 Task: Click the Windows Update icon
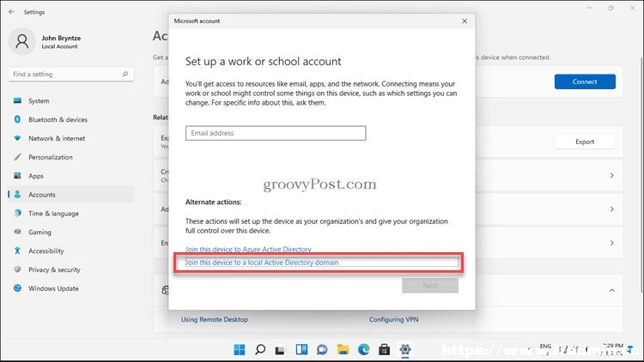(x=17, y=288)
